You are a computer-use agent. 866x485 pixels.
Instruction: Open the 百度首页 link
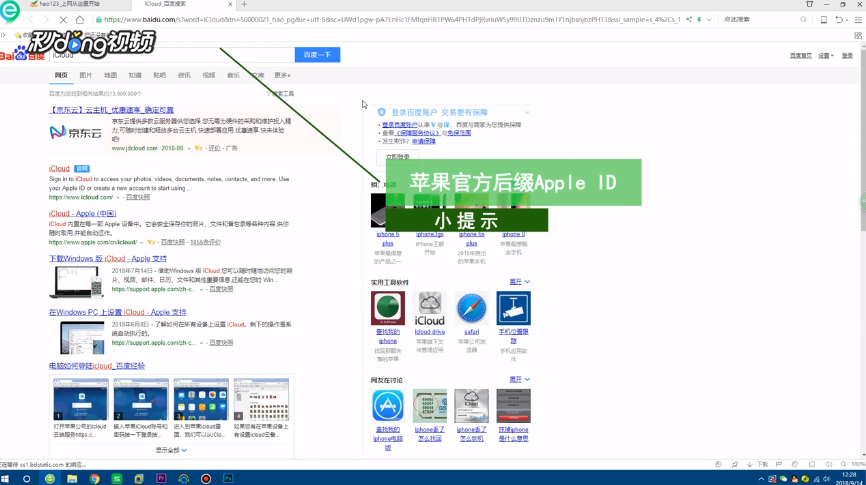(x=800, y=56)
